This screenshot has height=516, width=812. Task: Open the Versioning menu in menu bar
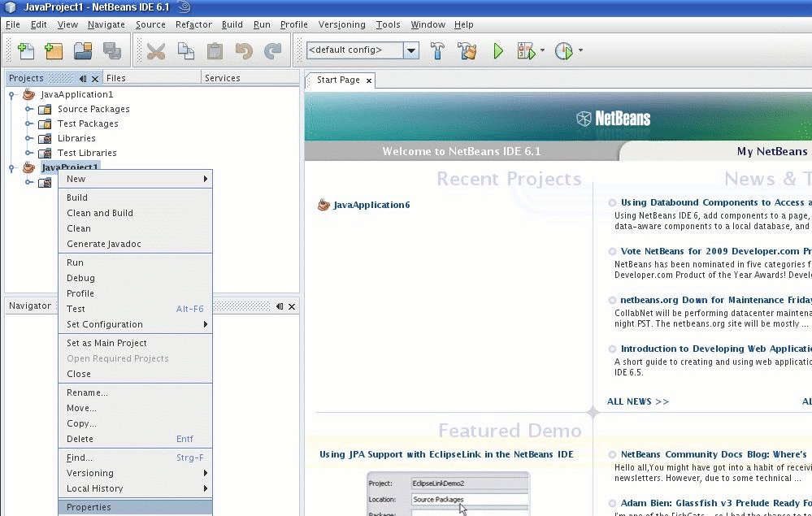coord(341,24)
